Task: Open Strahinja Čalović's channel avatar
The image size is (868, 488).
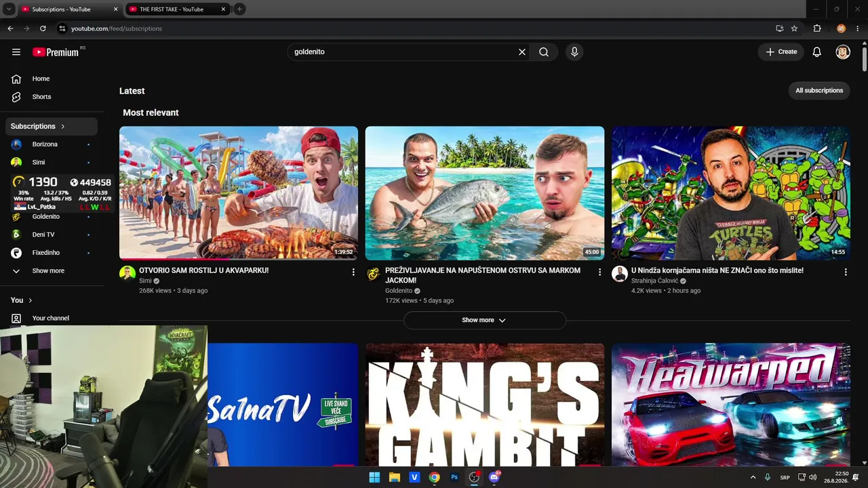Action: point(620,274)
